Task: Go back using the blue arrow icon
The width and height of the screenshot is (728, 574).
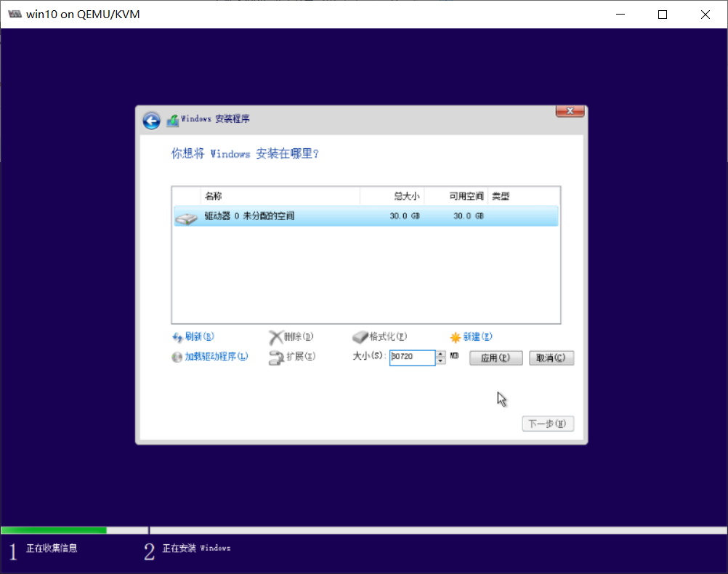Action: click(x=151, y=121)
